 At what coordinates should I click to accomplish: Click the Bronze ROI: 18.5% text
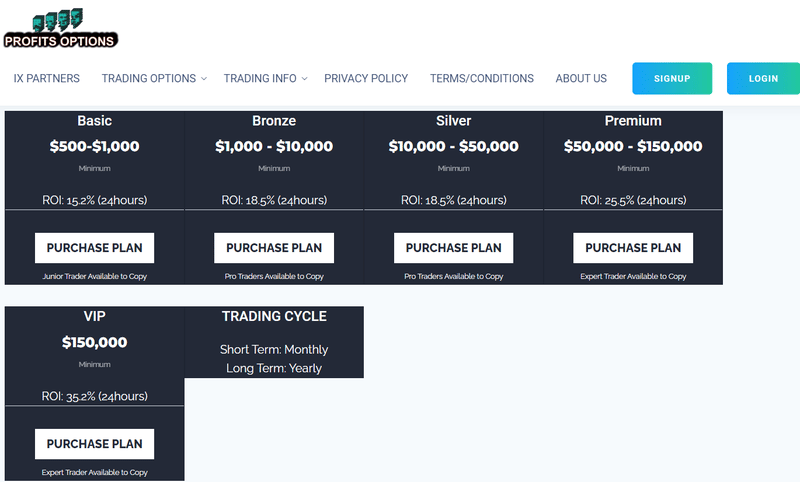tap(274, 200)
